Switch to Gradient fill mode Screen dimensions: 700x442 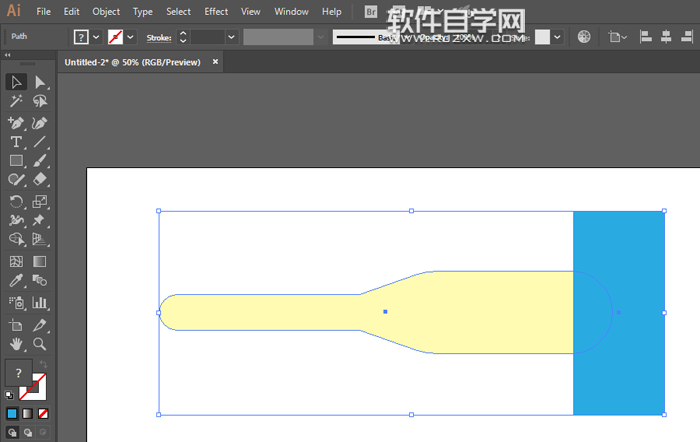tap(27, 413)
